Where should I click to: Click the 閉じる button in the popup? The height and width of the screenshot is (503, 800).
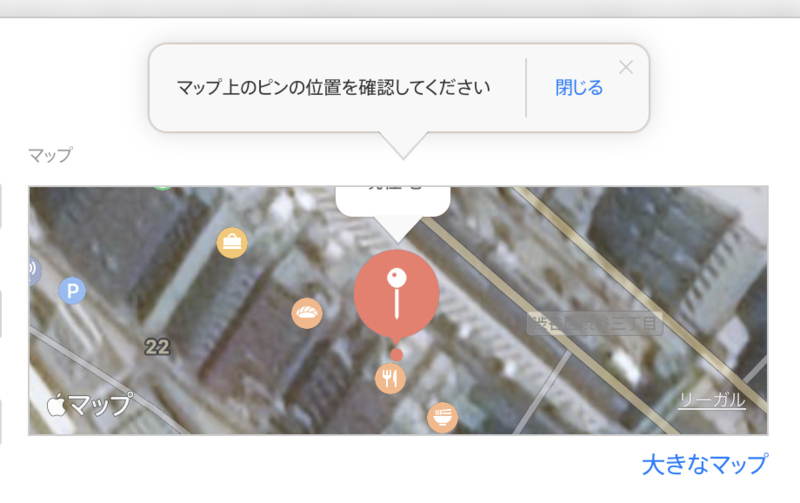tap(579, 88)
